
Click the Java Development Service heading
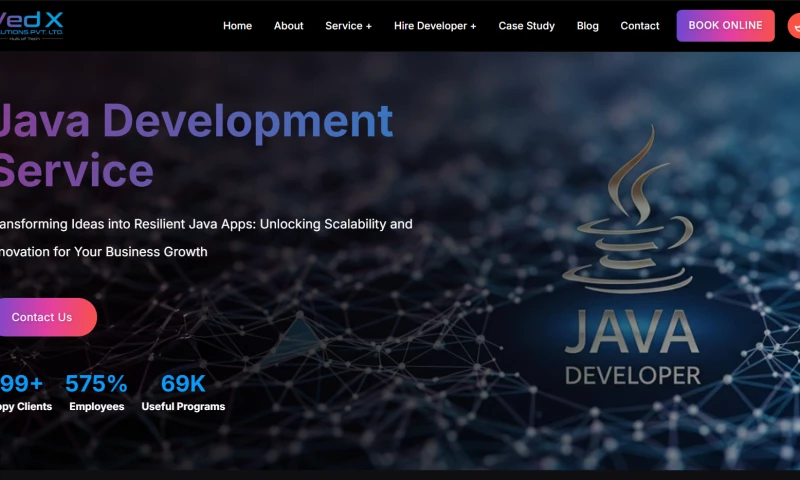tap(195, 145)
